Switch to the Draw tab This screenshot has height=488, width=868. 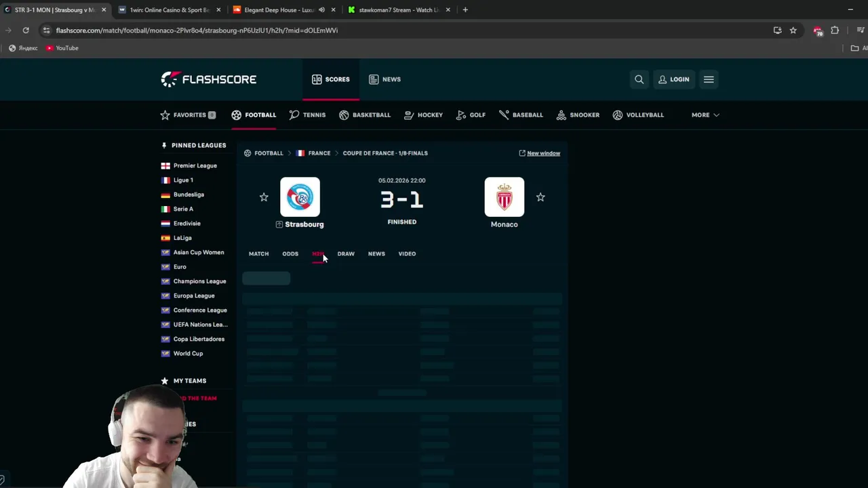(x=346, y=254)
